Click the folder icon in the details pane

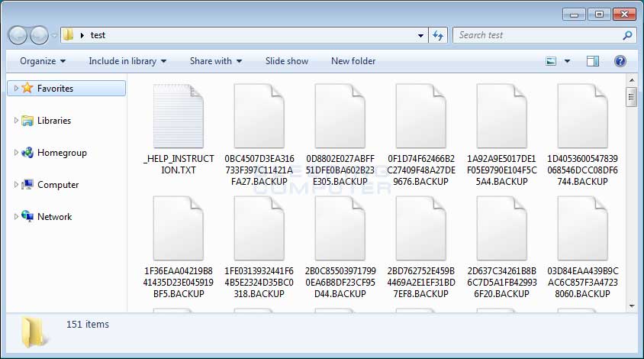(x=34, y=332)
